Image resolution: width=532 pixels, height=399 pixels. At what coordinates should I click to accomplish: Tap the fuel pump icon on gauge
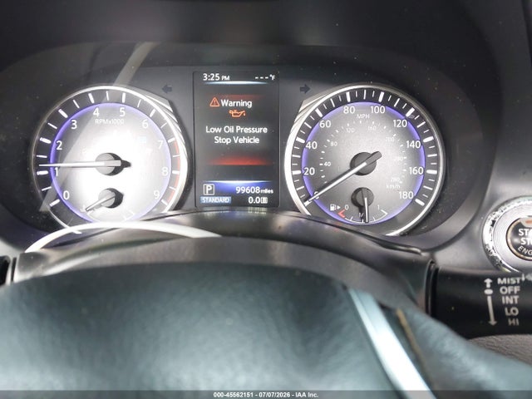[333, 207]
